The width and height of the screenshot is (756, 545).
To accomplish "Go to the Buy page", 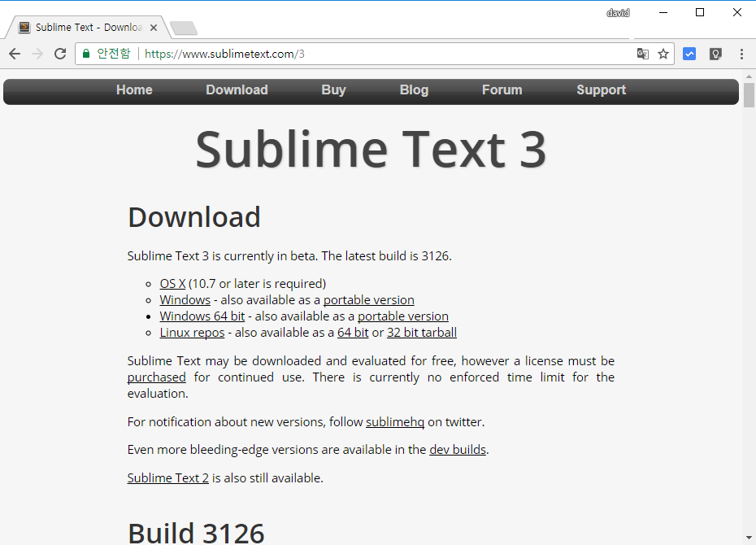I will pos(333,90).
